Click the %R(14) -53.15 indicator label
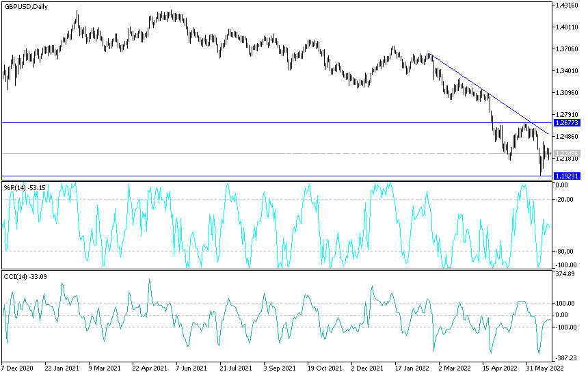This screenshot has width=588, height=376. [25, 187]
